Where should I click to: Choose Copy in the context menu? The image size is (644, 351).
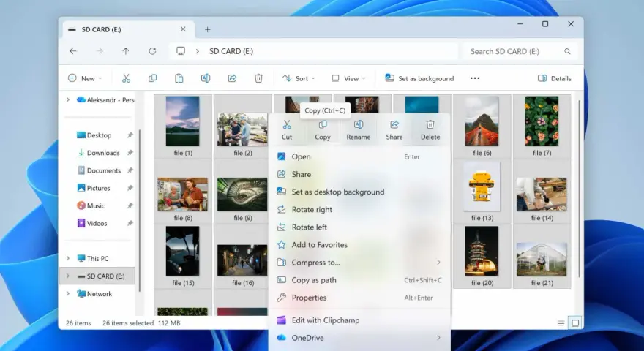click(x=323, y=130)
